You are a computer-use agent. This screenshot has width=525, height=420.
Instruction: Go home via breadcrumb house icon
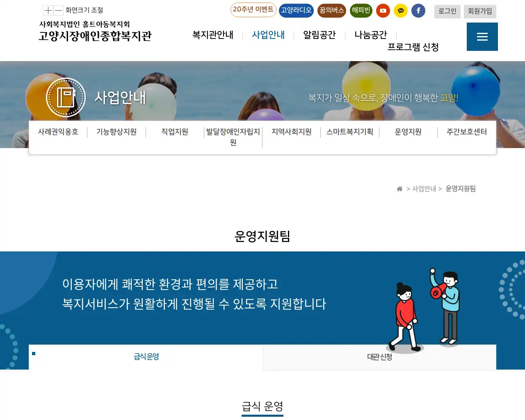[399, 189]
